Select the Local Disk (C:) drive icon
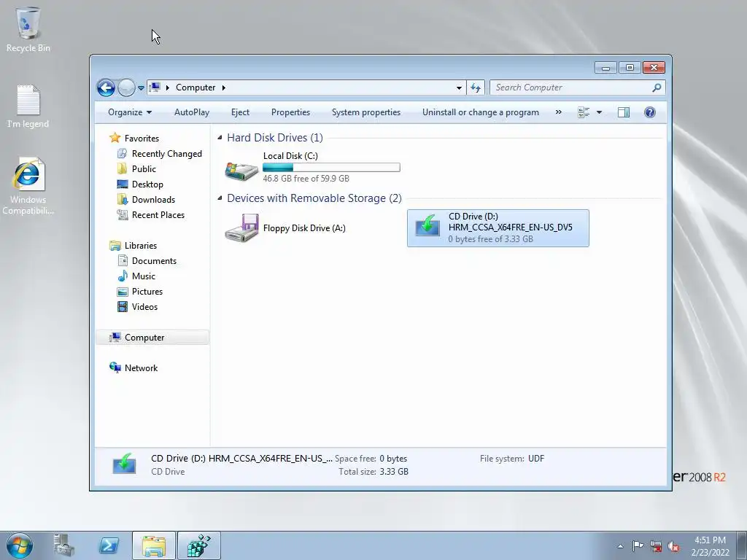The width and height of the screenshot is (747, 560). (x=241, y=171)
